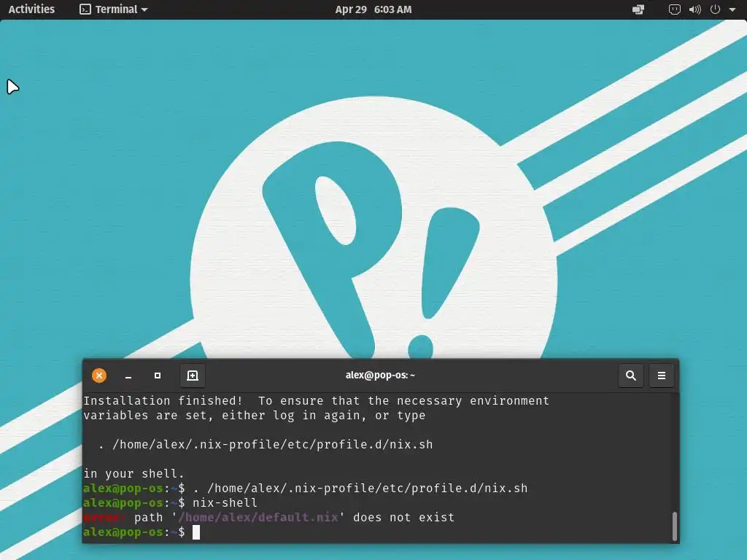747x560 pixels.
Task: Close the terminal window with orange button
Action: click(99, 376)
